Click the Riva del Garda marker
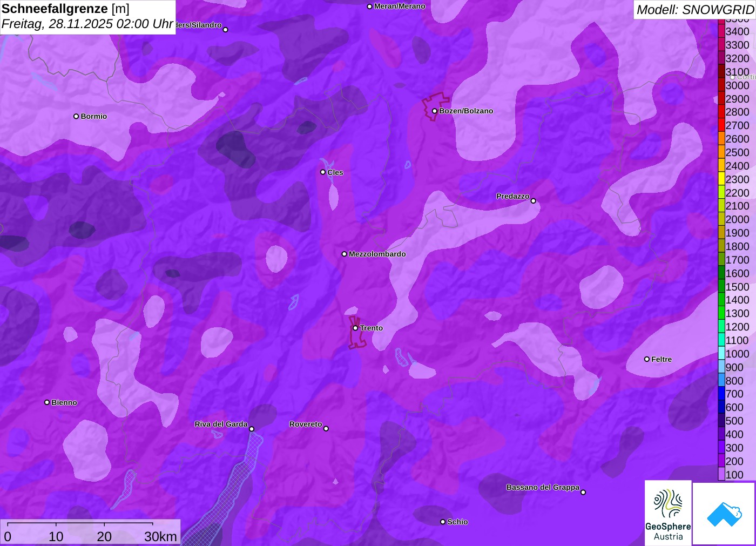 (x=252, y=429)
